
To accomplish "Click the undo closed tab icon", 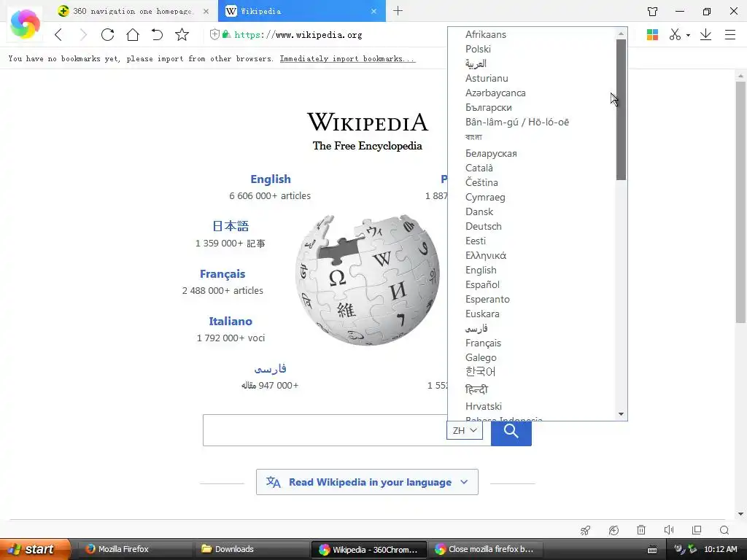I will [158, 35].
